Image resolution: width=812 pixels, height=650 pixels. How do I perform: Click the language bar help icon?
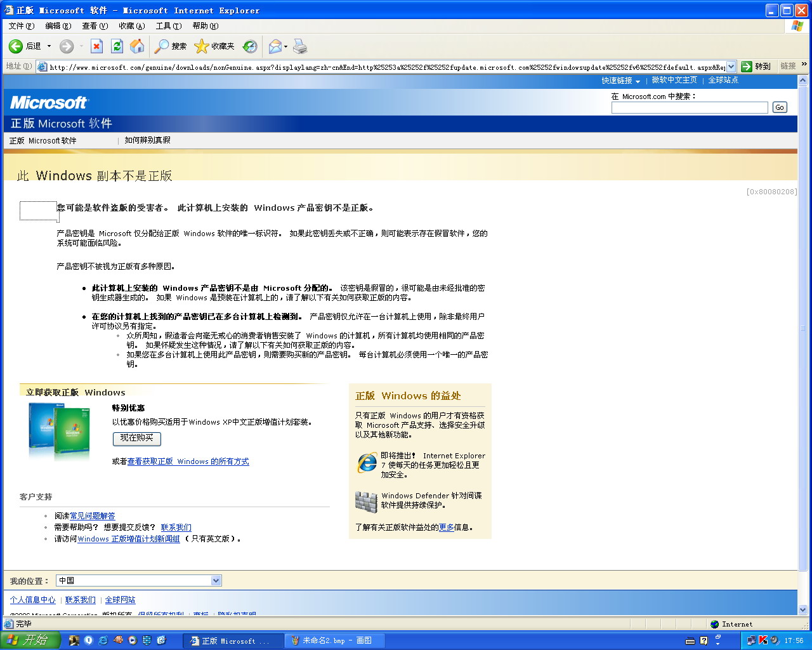click(704, 640)
